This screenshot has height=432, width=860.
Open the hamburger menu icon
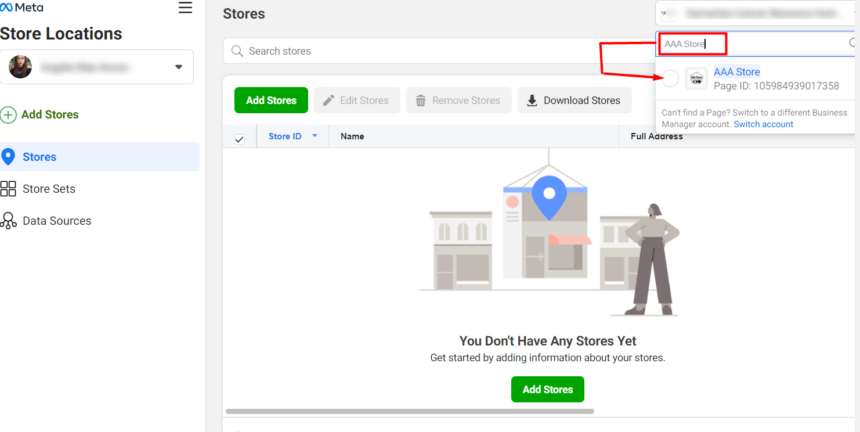pyautogui.click(x=185, y=8)
